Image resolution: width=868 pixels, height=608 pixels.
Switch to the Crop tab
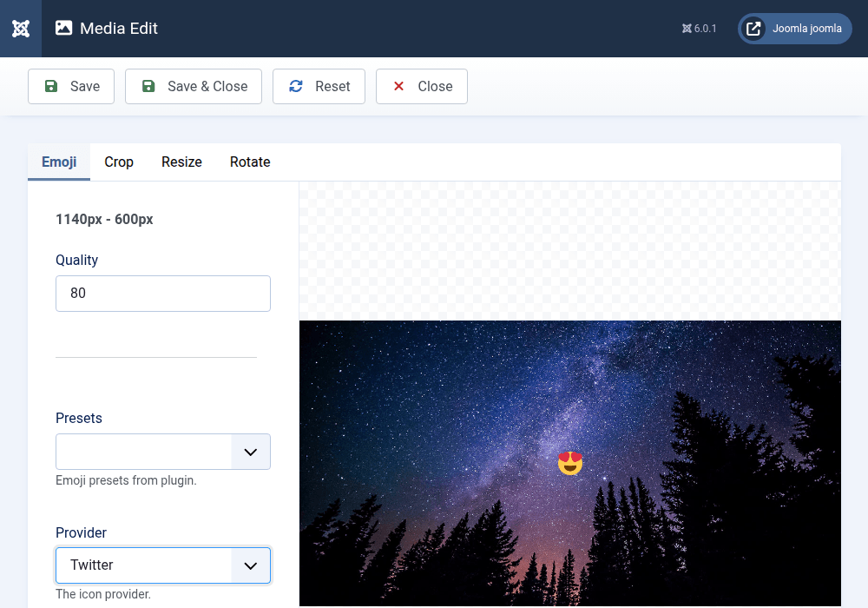coord(119,162)
